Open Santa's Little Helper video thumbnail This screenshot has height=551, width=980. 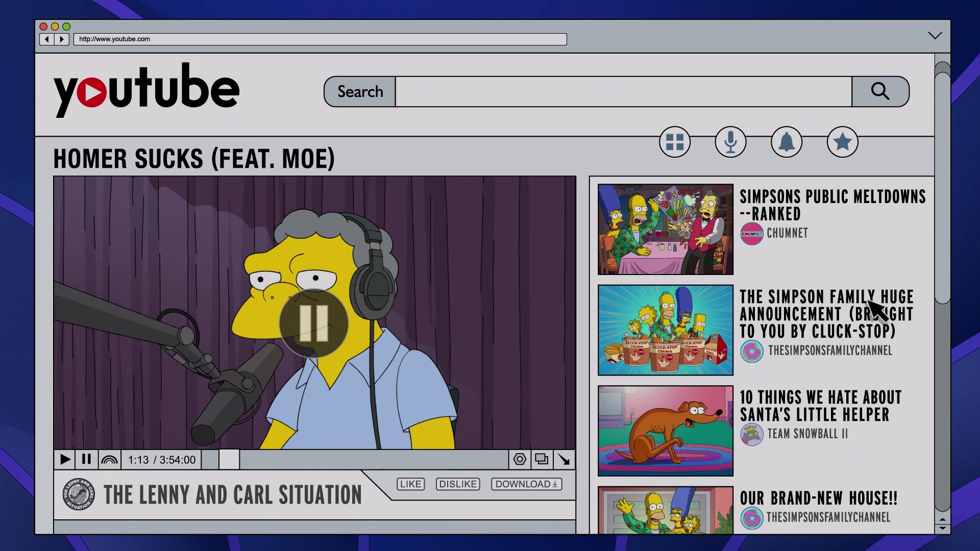click(666, 431)
